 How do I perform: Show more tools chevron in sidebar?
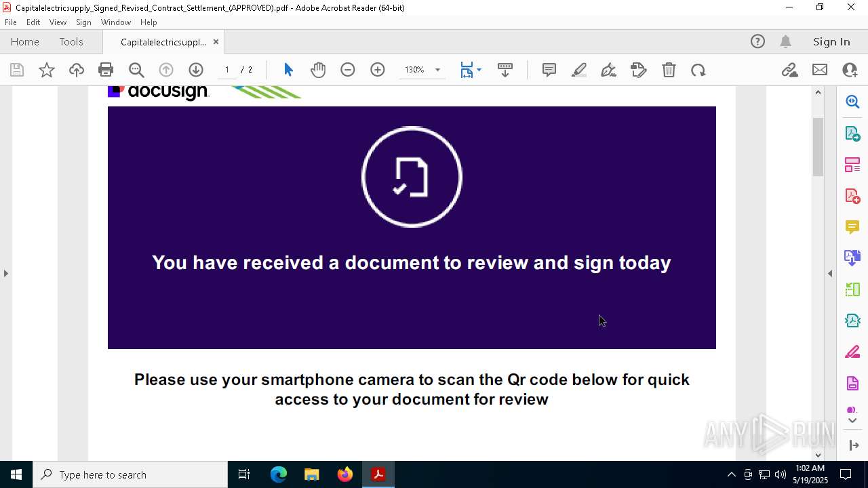coord(852,421)
